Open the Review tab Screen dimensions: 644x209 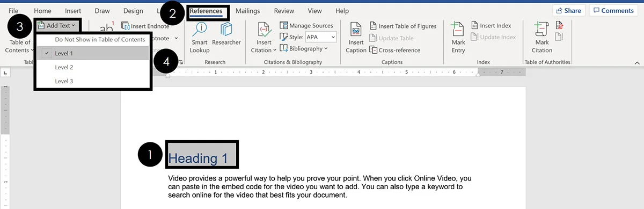[x=284, y=11]
